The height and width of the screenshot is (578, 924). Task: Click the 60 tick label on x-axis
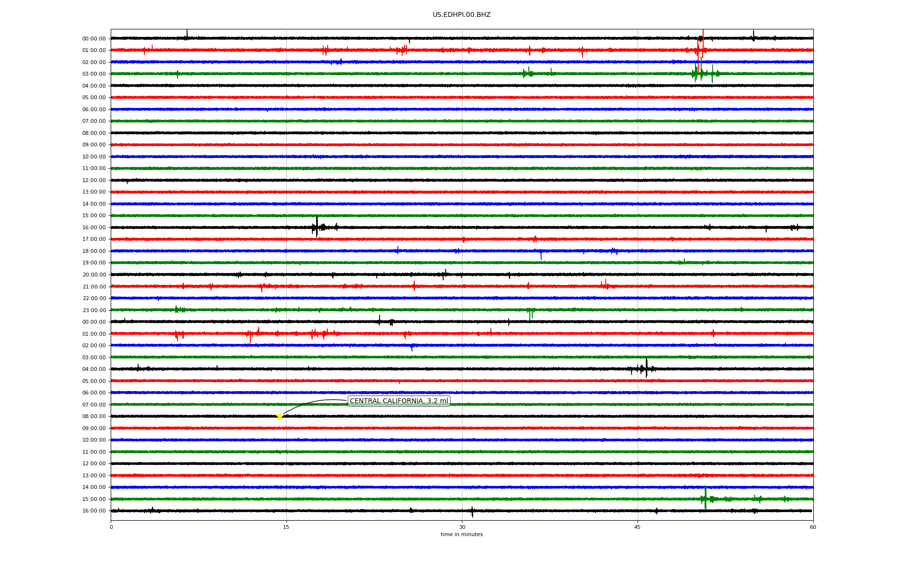[x=812, y=527]
